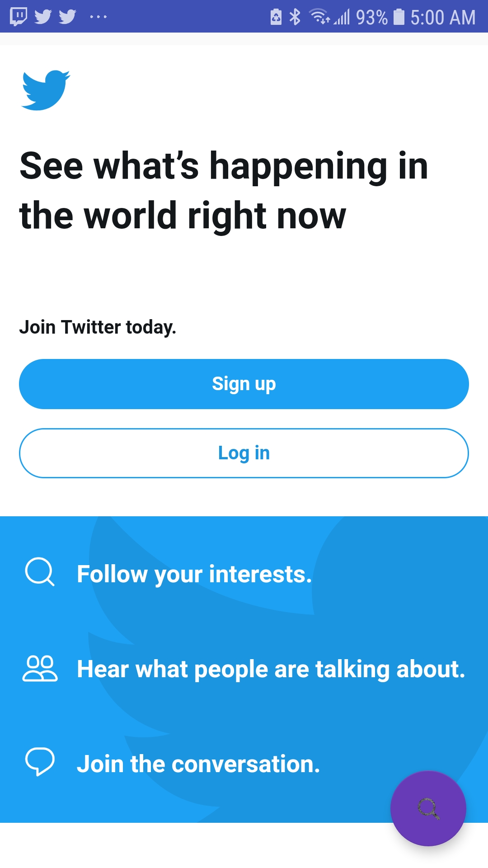Tap the Join the conversation text
The image size is (488, 868).
pos(199,763)
